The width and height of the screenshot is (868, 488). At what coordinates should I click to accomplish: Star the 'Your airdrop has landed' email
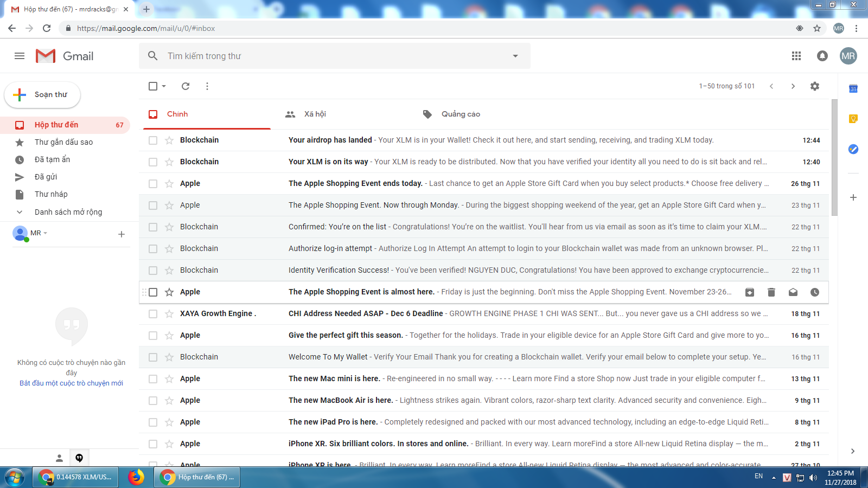point(169,140)
